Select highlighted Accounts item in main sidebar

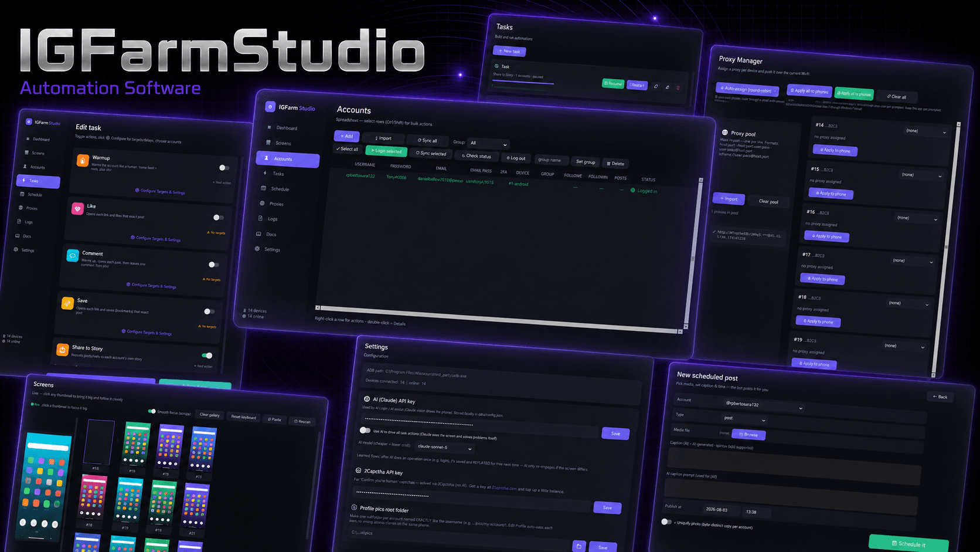288,159
